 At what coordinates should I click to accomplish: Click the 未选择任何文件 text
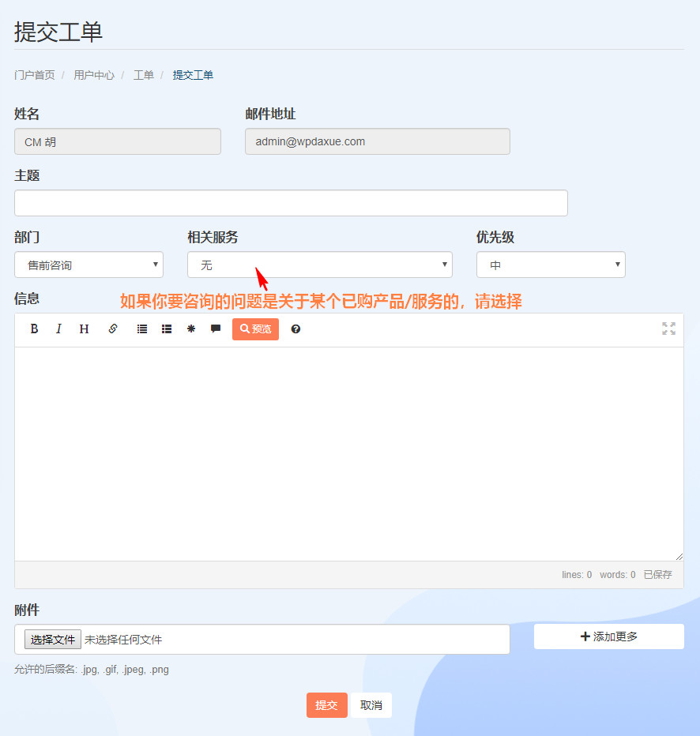click(x=123, y=640)
